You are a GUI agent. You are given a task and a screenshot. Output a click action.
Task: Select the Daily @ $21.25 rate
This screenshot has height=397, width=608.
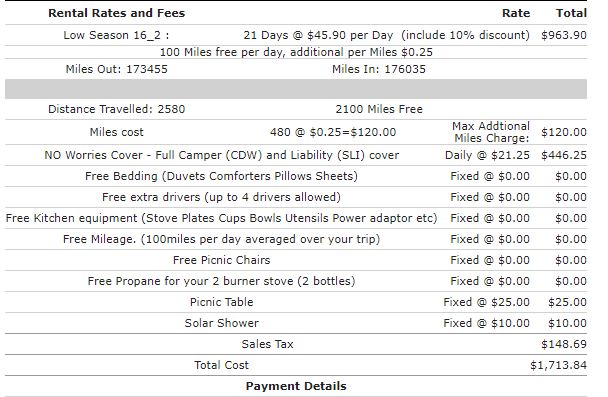click(487, 155)
